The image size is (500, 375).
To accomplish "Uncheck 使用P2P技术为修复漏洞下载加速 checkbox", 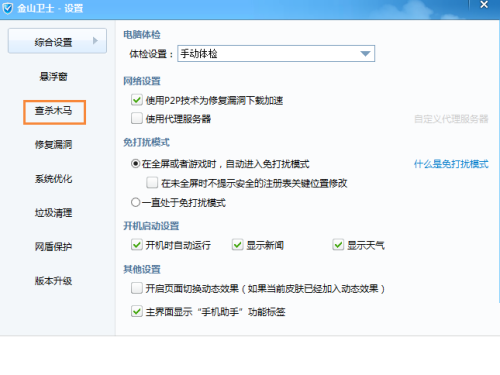I will (137, 100).
